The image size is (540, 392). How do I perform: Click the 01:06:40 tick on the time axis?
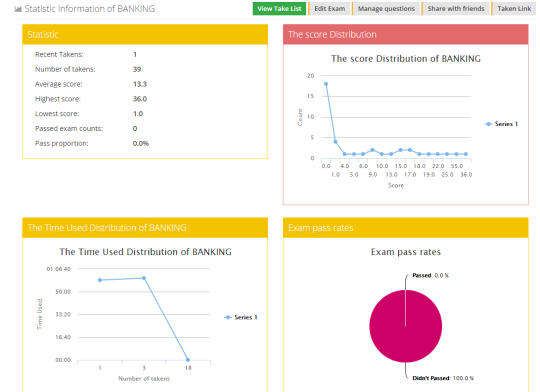point(59,269)
